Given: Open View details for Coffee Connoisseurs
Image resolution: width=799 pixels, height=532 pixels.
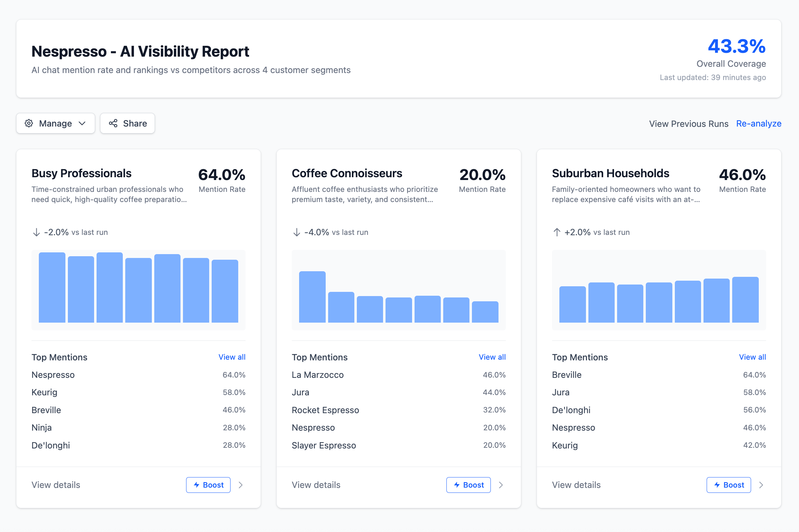Looking at the screenshot, I should 316,485.
